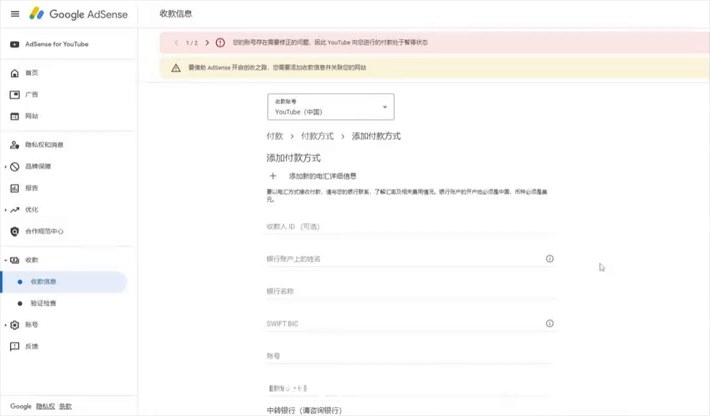The image size is (710, 416).
Task: Open 隐私权和消息 privacy and messaging
Action: (x=44, y=145)
